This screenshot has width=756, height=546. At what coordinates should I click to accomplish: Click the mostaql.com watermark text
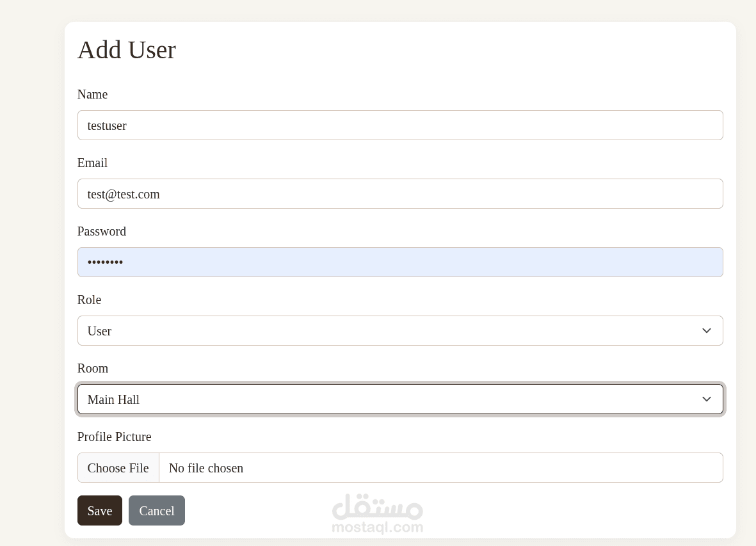click(378, 527)
